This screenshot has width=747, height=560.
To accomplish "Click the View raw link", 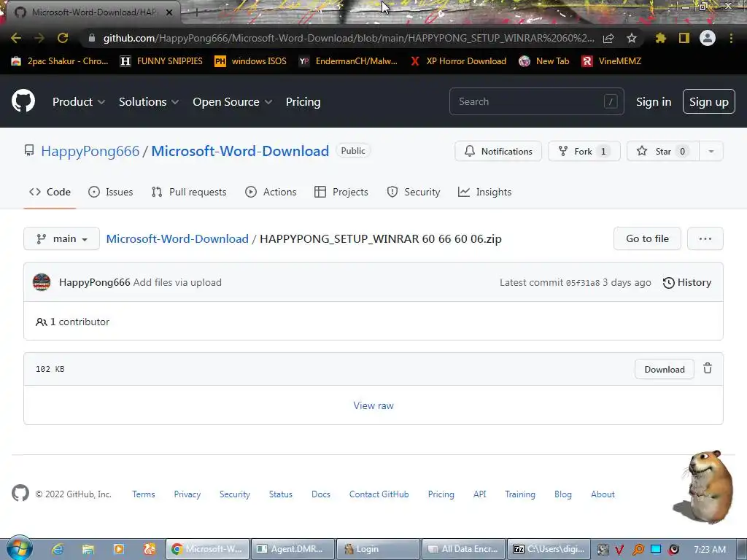I will click(373, 405).
